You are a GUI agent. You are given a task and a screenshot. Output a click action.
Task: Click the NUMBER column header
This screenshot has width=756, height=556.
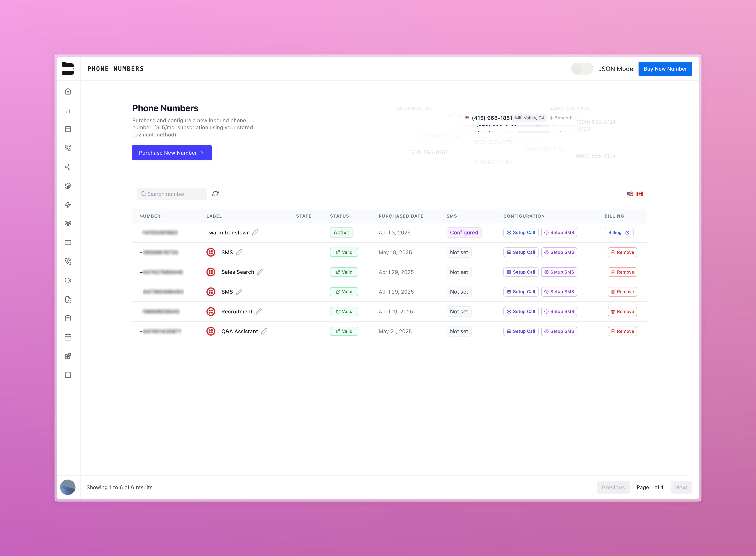(x=150, y=216)
